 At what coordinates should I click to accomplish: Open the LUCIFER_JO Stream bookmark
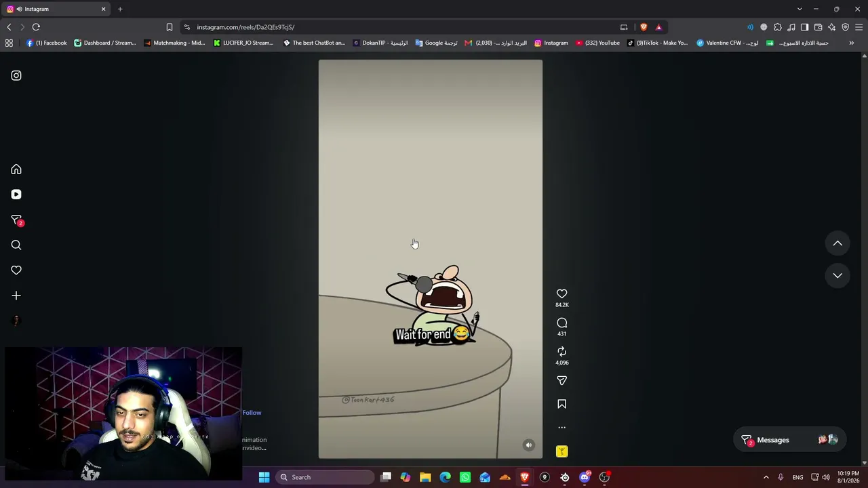pos(243,43)
